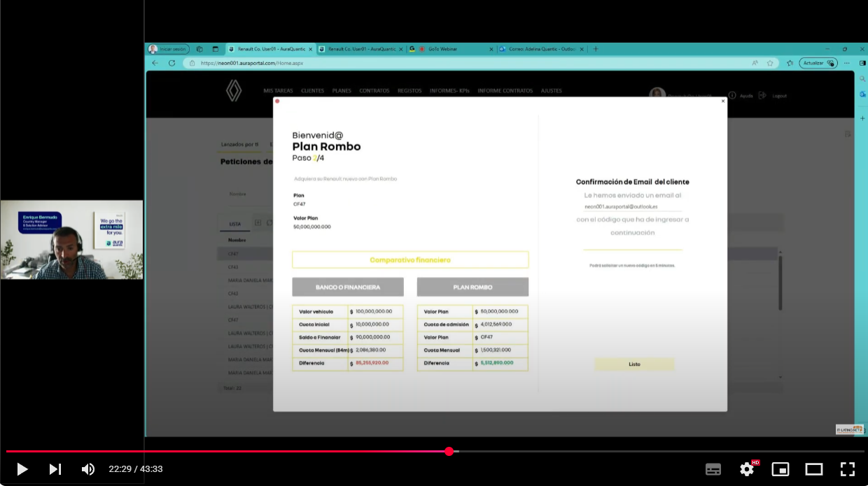Click the Comparativo financiero button
Viewport: 868px width, 486px height.
click(410, 260)
